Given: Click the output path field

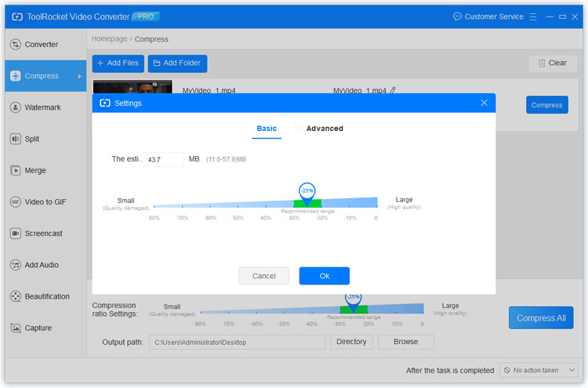Looking at the screenshot, I should click(x=237, y=342).
